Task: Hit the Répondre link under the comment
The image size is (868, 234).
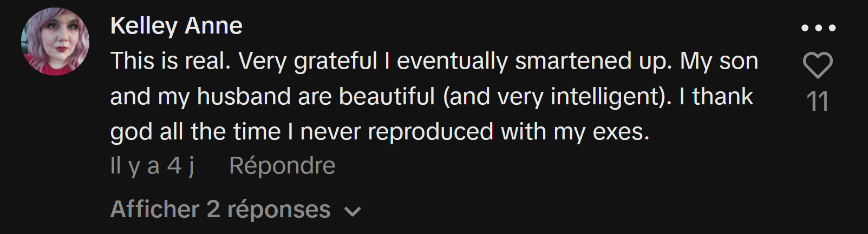Action: [282, 166]
